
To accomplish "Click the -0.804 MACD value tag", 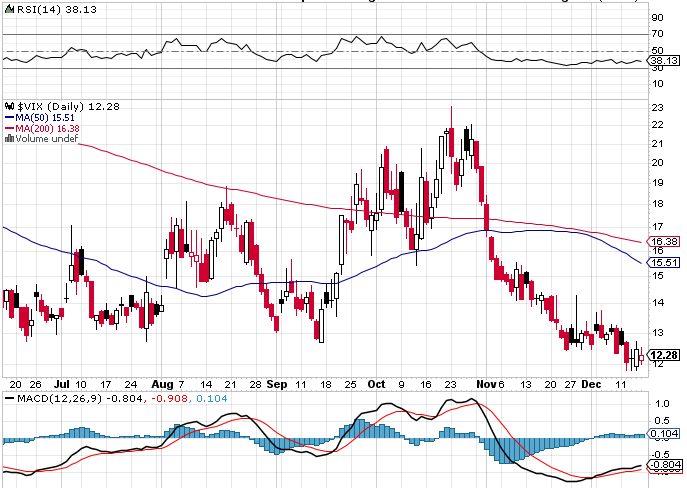I will (665, 465).
